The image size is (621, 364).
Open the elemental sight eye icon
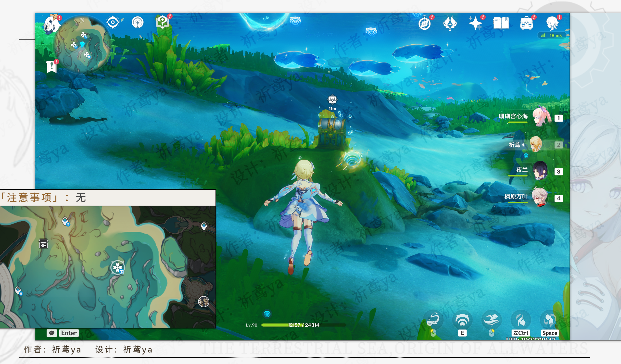[x=113, y=22]
